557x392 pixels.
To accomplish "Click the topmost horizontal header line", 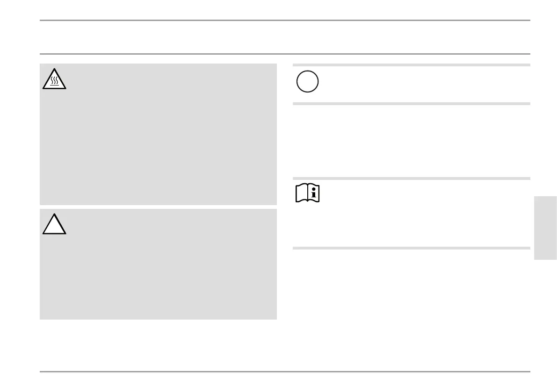I will point(285,21).
